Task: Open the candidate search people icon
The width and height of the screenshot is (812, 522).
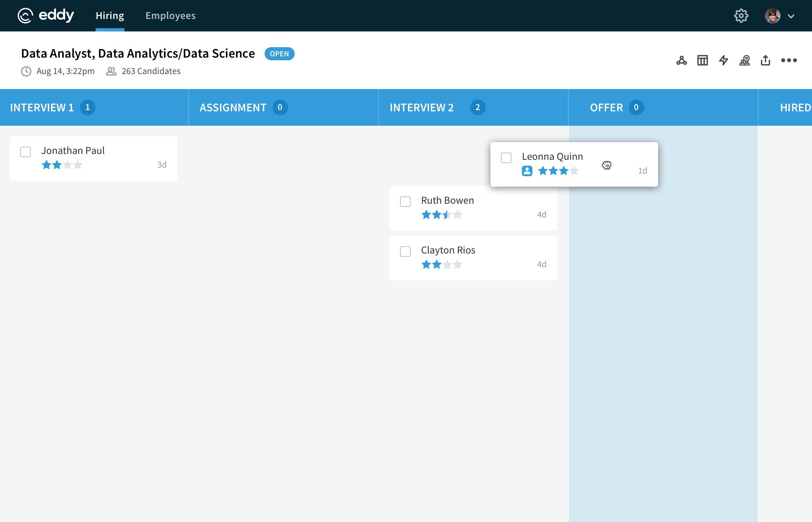Action: click(x=745, y=60)
